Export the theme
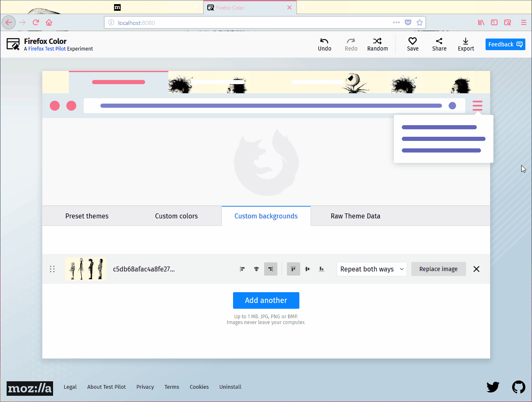 466,44
